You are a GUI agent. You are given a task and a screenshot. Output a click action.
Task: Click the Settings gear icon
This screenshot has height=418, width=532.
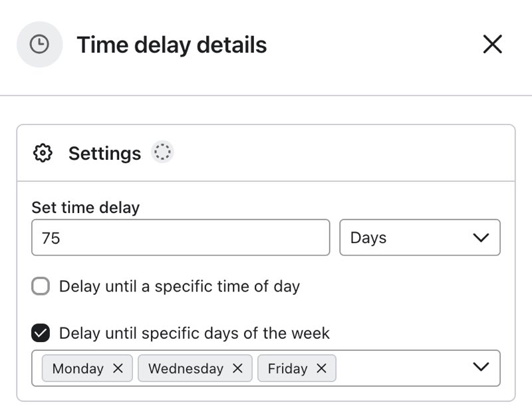pyautogui.click(x=43, y=153)
